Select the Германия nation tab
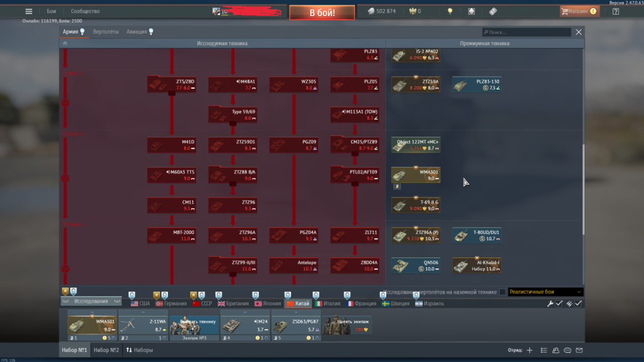Viewport: 644px width, 362px height. coord(171,304)
